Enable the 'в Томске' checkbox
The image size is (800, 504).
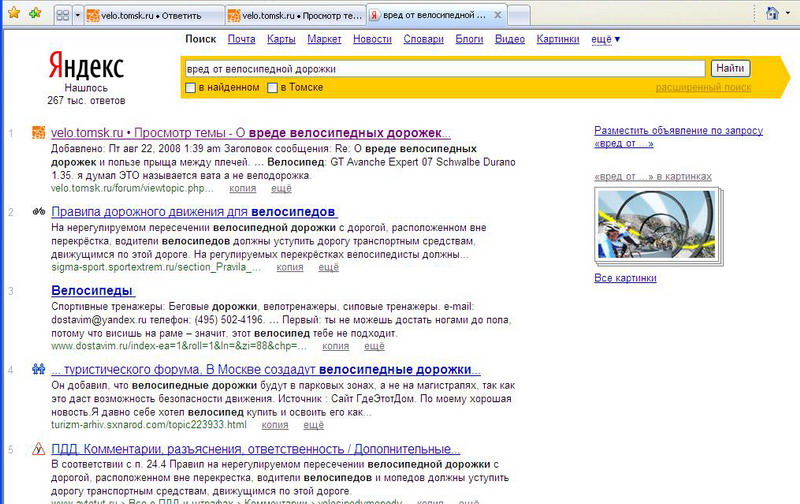[x=272, y=88]
